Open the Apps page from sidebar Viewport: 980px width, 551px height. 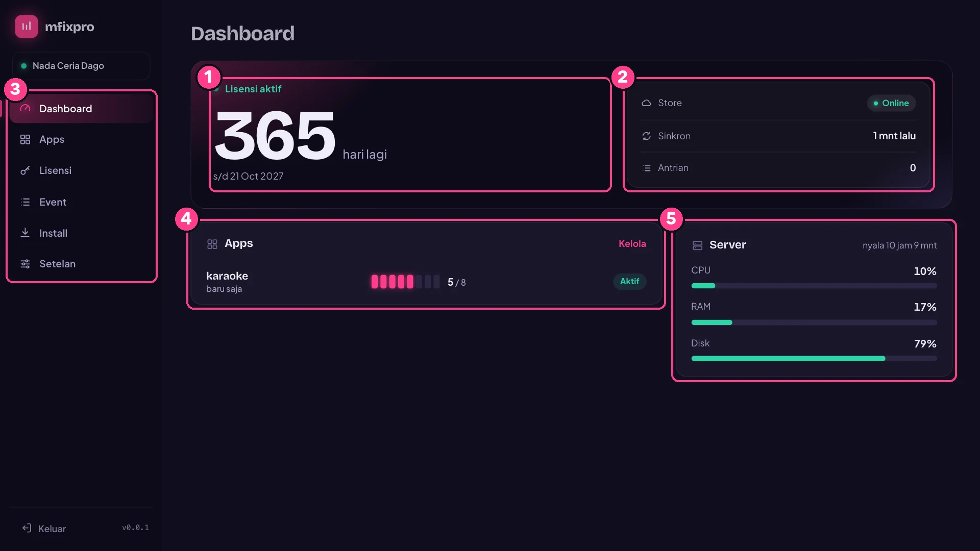pyautogui.click(x=82, y=139)
